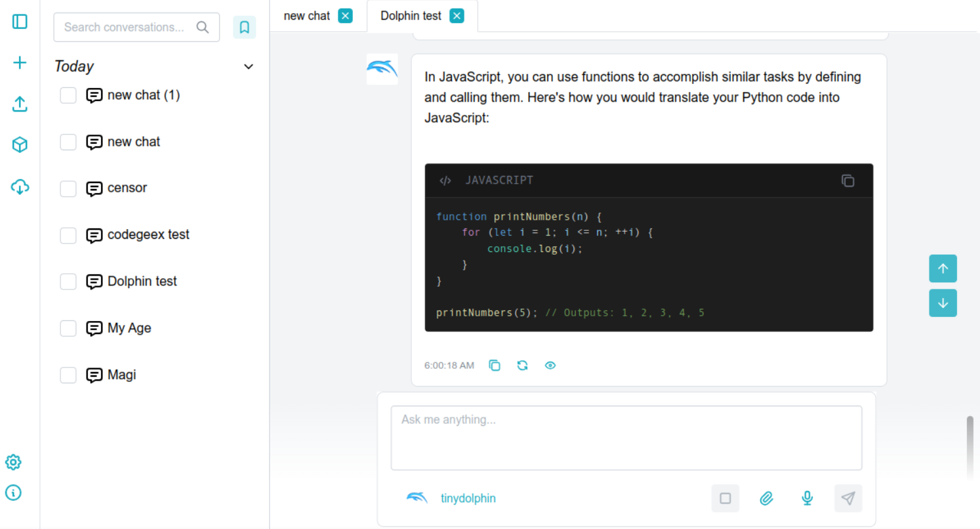Check the new chat (1) checkbox
Viewport: 980px width, 529px height.
[68, 96]
